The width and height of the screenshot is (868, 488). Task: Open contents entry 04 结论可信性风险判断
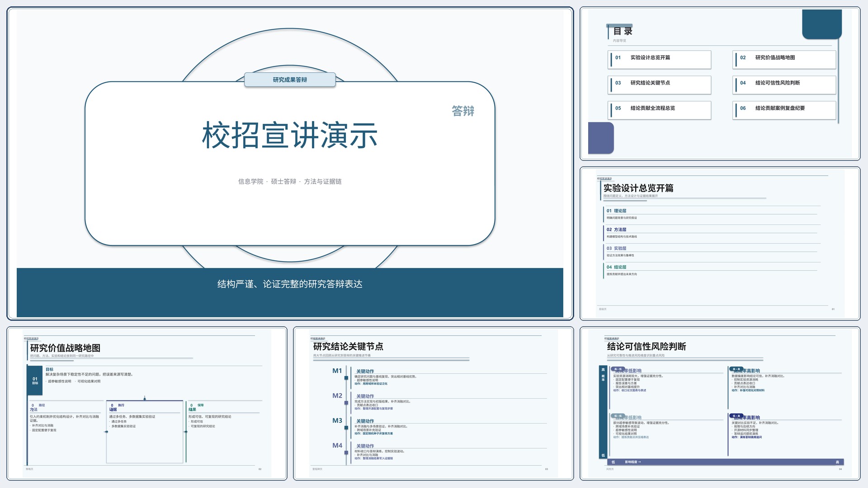tap(784, 85)
